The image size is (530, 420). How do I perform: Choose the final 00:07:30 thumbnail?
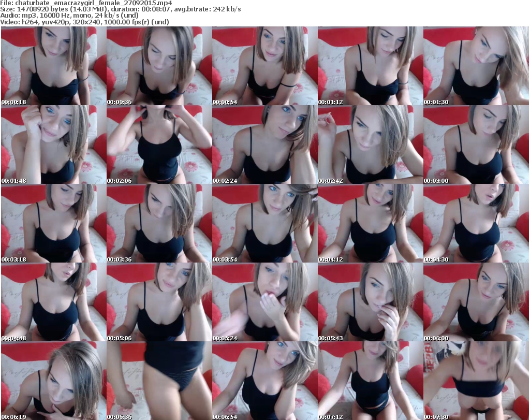coord(476,381)
